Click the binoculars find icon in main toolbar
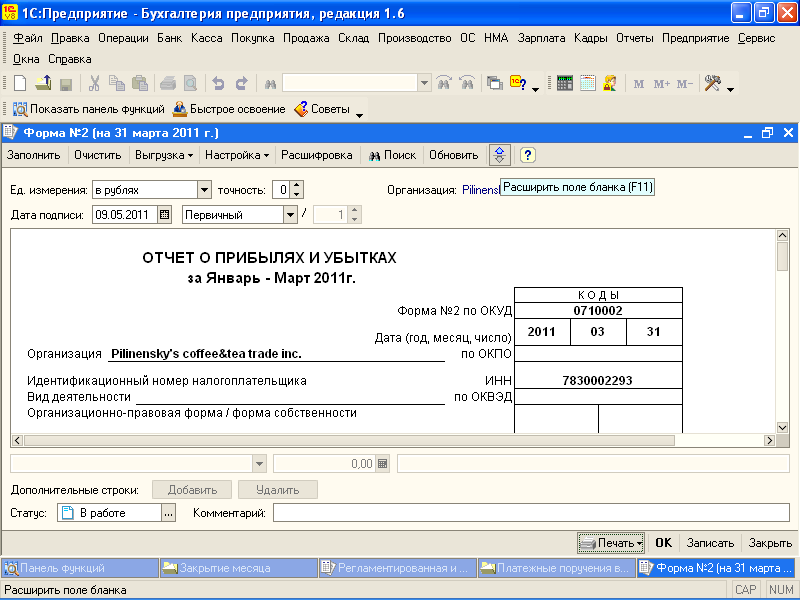This screenshot has width=800, height=600. pyautogui.click(x=270, y=84)
